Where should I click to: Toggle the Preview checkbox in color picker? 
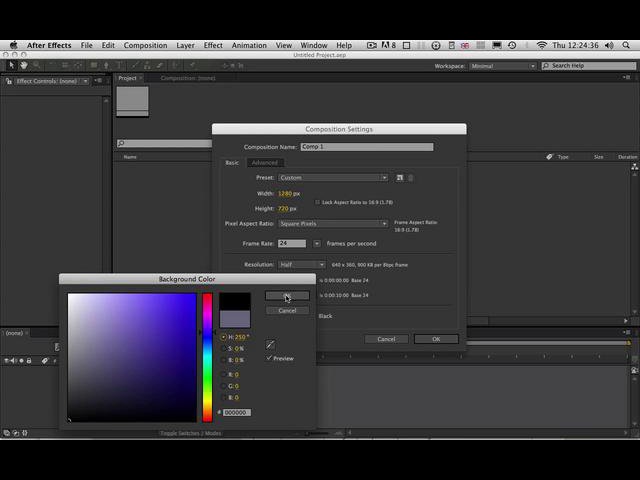269,358
